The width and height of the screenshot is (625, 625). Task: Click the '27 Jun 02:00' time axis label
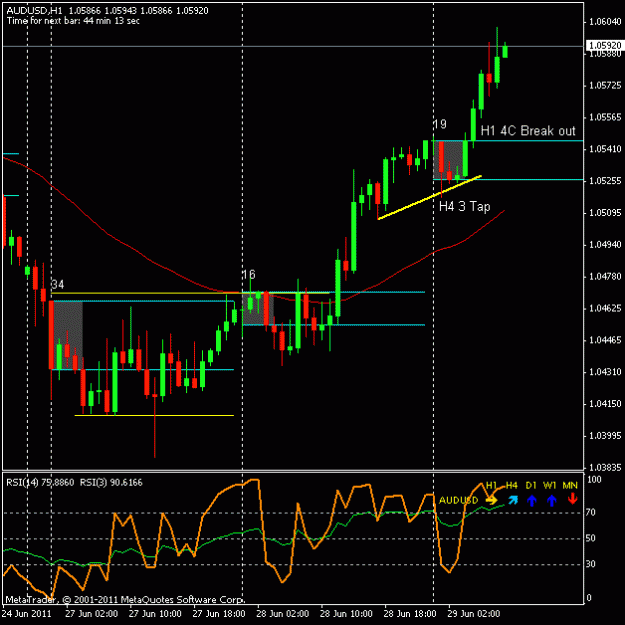pyautogui.click(x=92, y=613)
